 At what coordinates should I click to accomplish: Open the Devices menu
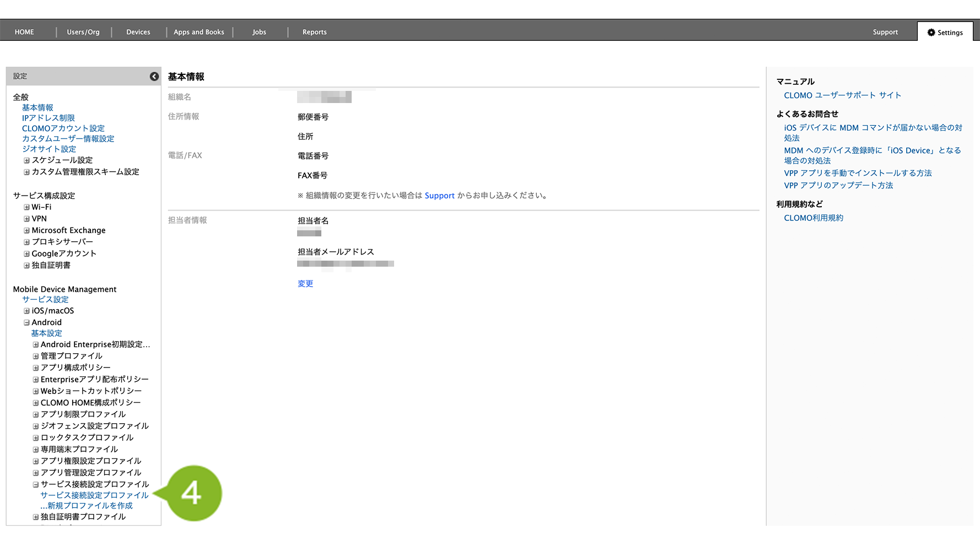coord(138,32)
